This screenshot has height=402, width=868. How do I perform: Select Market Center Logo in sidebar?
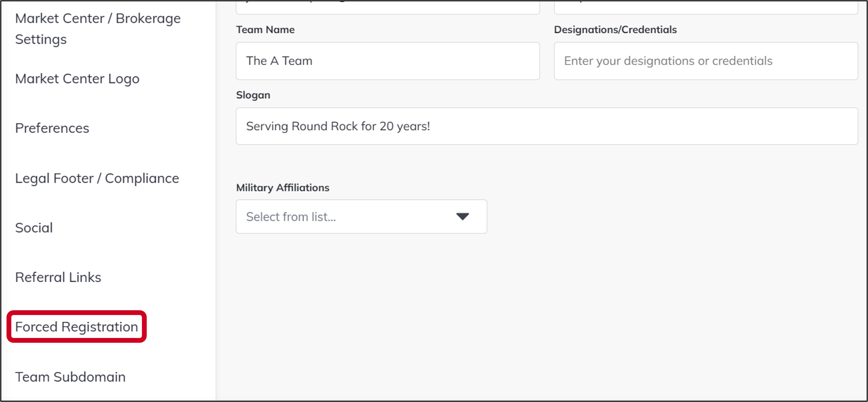tap(77, 79)
